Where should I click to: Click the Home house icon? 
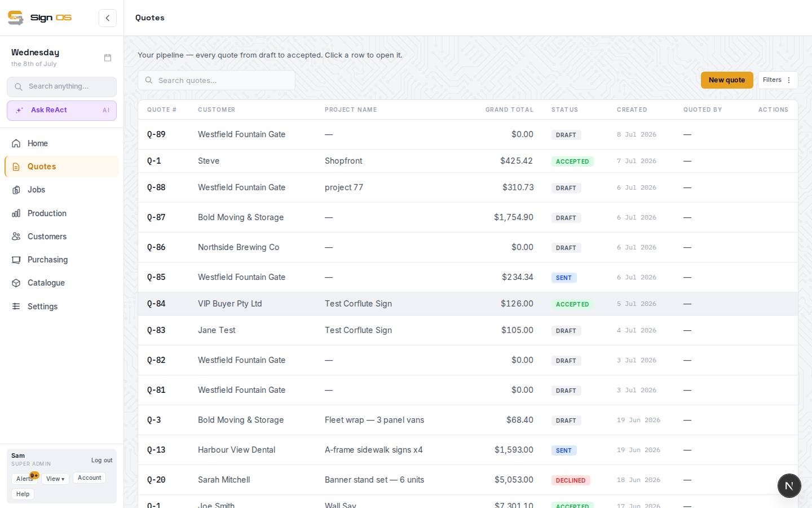coord(16,143)
